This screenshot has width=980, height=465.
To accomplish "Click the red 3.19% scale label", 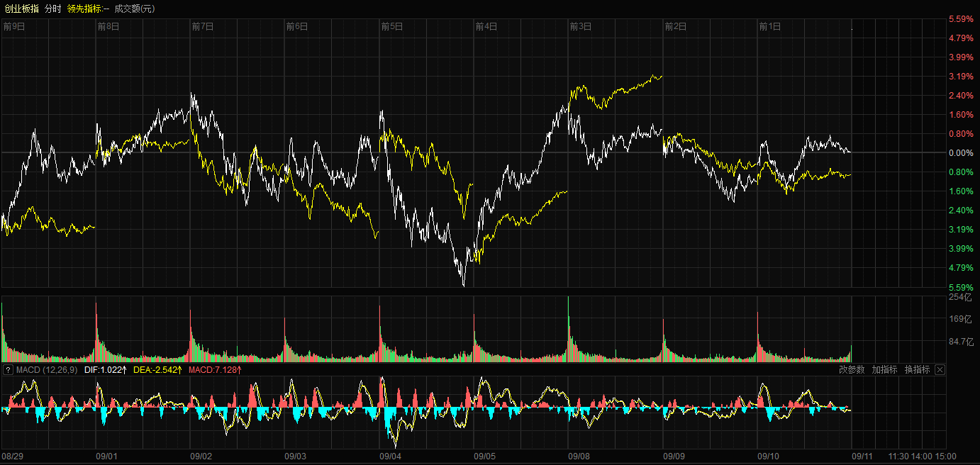I will [960, 77].
